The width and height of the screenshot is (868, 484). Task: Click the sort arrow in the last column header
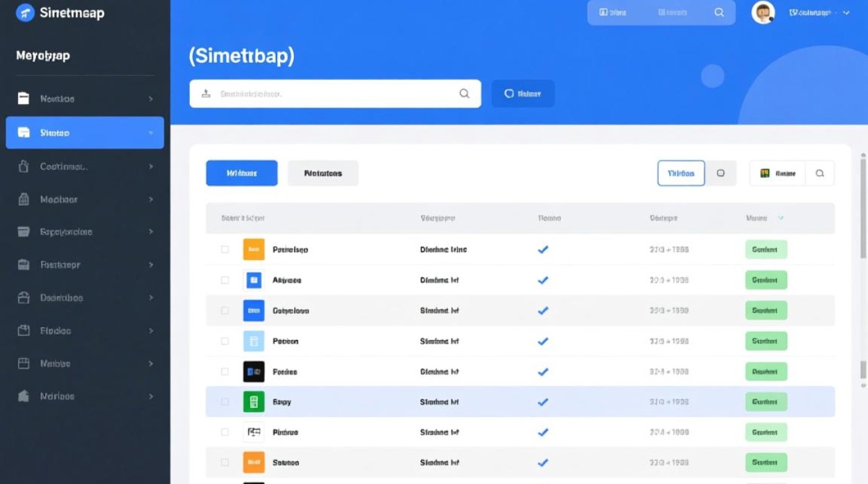pos(780,218)
